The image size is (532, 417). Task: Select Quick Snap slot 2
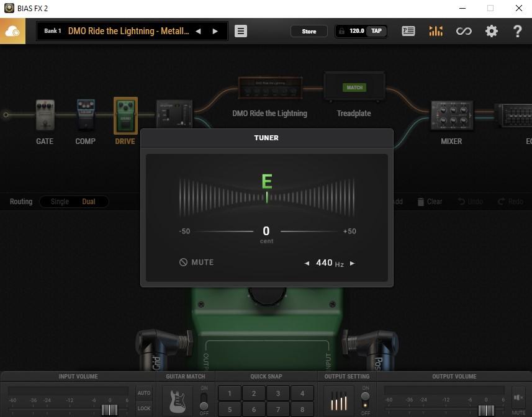point(254,393)
